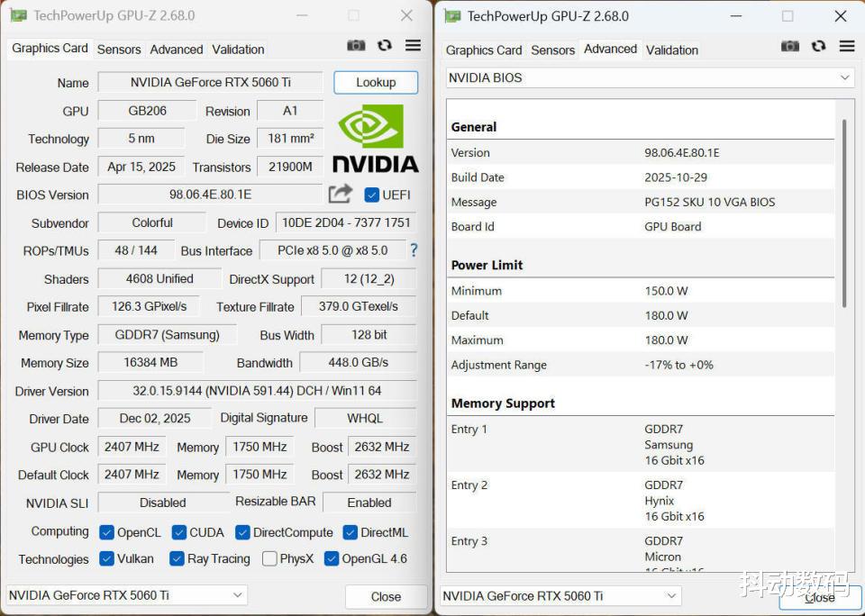Open hamburger menu in left GPU-Z window
The height and width of the screenshot is (616, 865).
click(x=414, y=45)
